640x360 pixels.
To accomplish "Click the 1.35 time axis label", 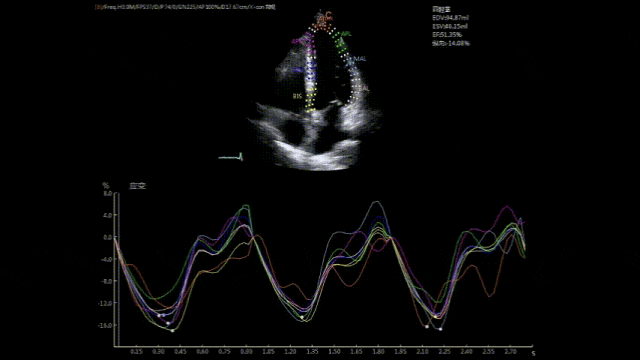I will [x=313, y=352].
